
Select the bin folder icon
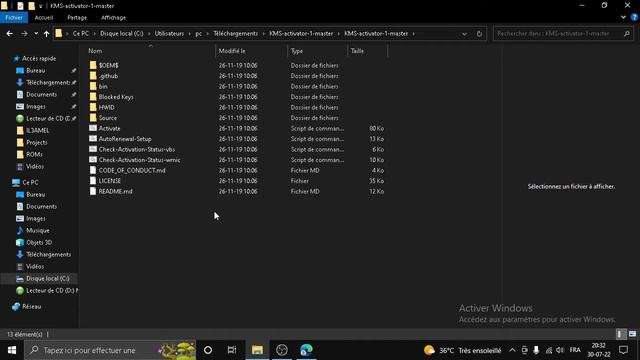click(93, 87)
